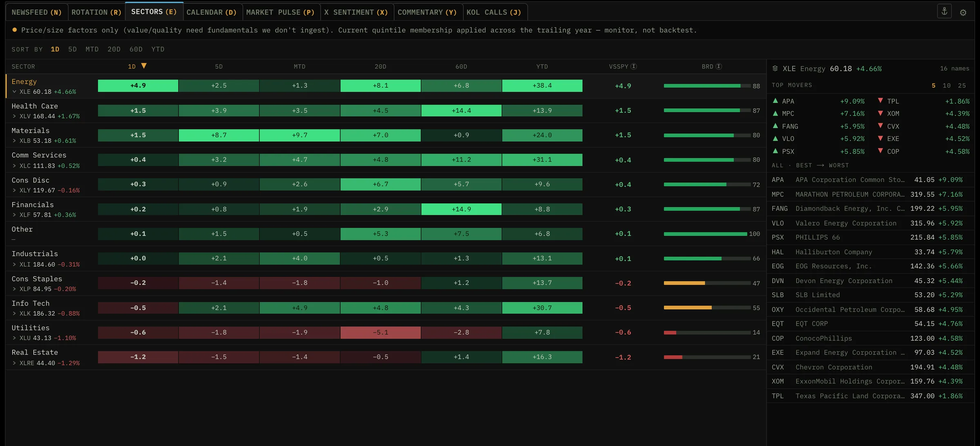Select Texas Pacific Land row
This screenshot has height=446, width=980.
[870, 396]
